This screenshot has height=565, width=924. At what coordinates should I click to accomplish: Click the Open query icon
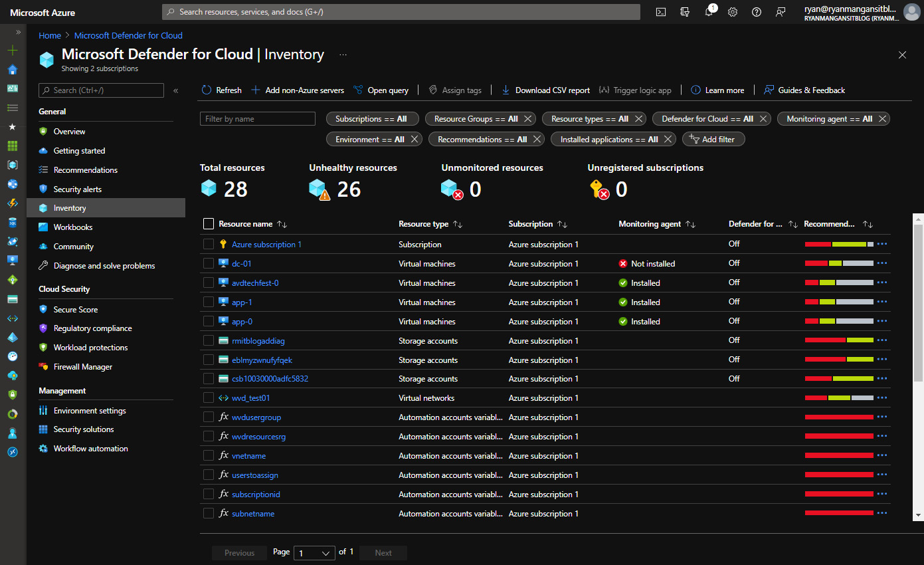[x=358, y=90]
